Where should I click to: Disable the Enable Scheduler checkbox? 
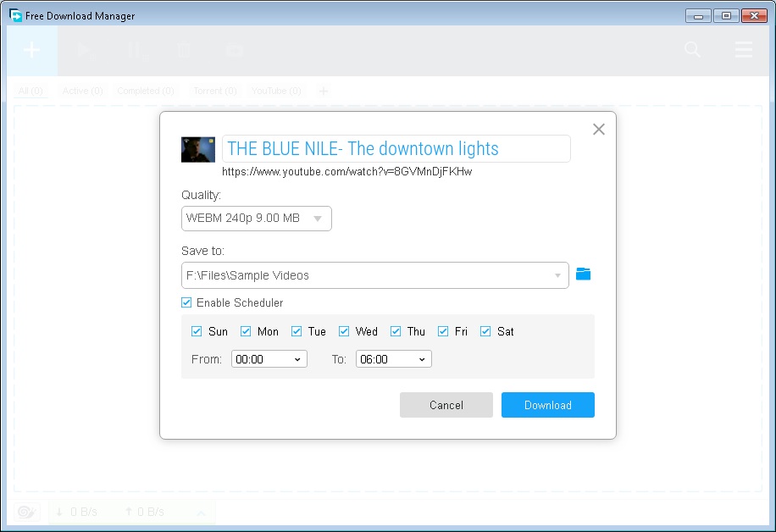186,302
